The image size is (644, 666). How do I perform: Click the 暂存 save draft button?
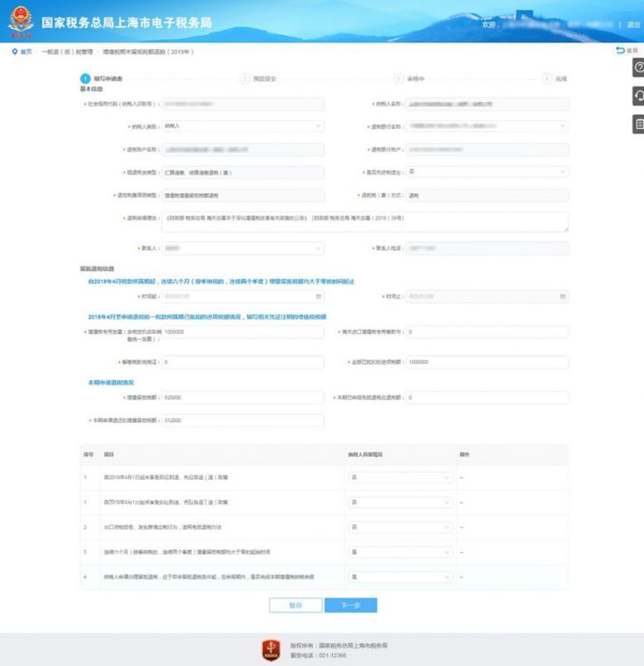pos(295,605)
